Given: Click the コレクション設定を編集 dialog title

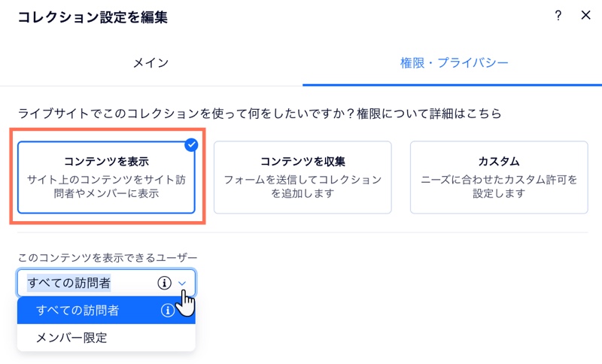Looking at the screenshot, I should click(x=93, y=17).
